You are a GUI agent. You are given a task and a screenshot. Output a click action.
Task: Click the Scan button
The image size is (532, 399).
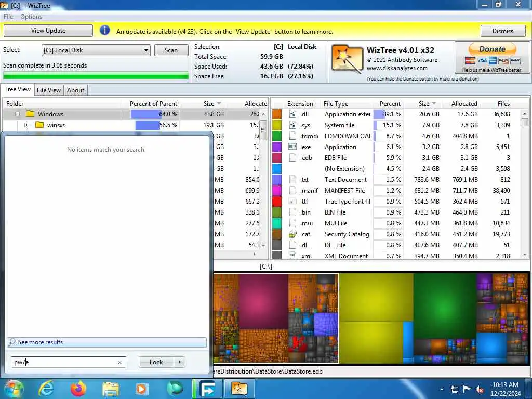click(171, 50)
